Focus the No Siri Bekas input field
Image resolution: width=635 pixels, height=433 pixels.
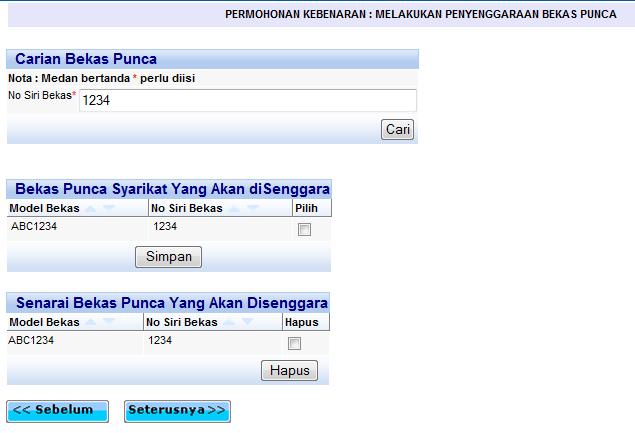pyautogui.click(x=247, y=100)
